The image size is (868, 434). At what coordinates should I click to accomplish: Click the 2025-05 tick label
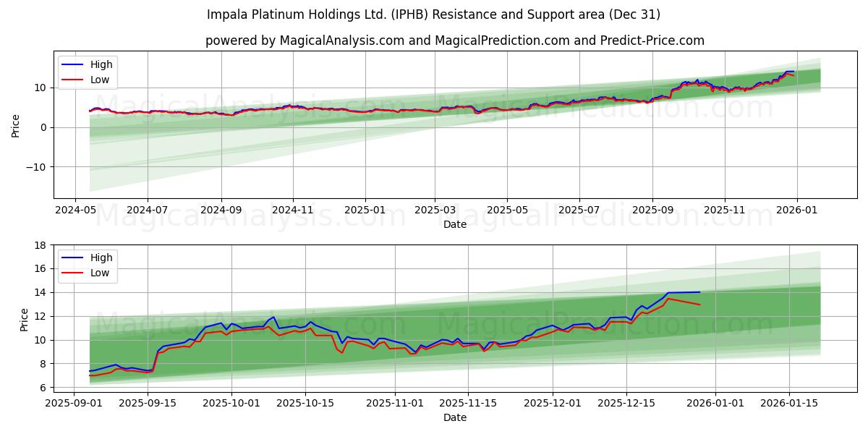pos(507,210)
